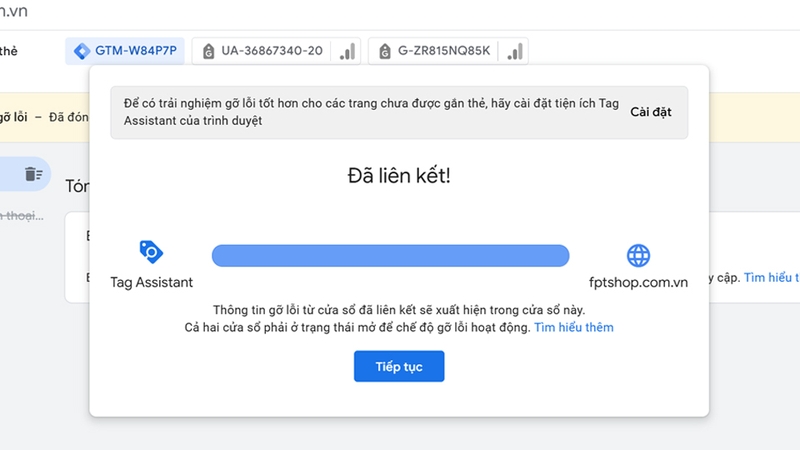Screen dimensions: 800x450
Task: Click the Tiếp tục continue button
Action: click(x=399, y=366)
